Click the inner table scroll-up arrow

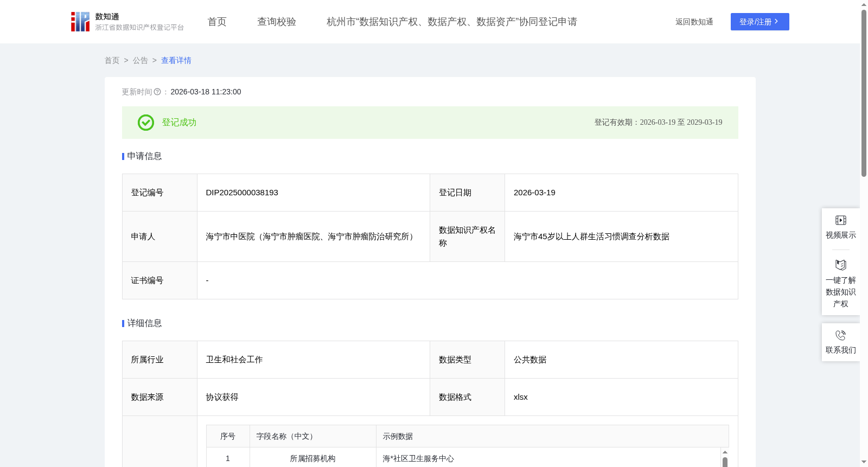coord(725,452)
